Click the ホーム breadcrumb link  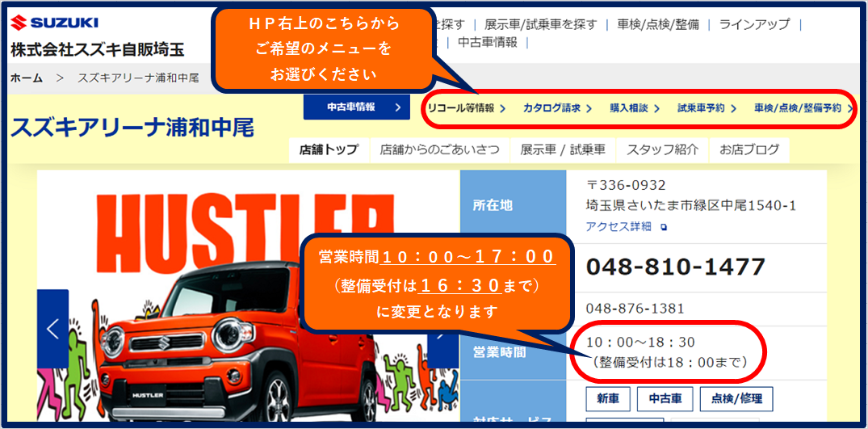click(27, 78)
